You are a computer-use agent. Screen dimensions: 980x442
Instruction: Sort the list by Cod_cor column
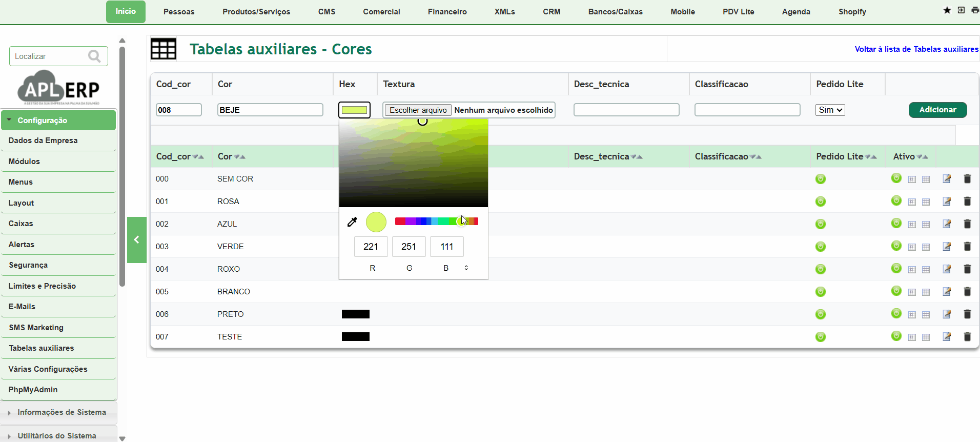pos(180,156)
